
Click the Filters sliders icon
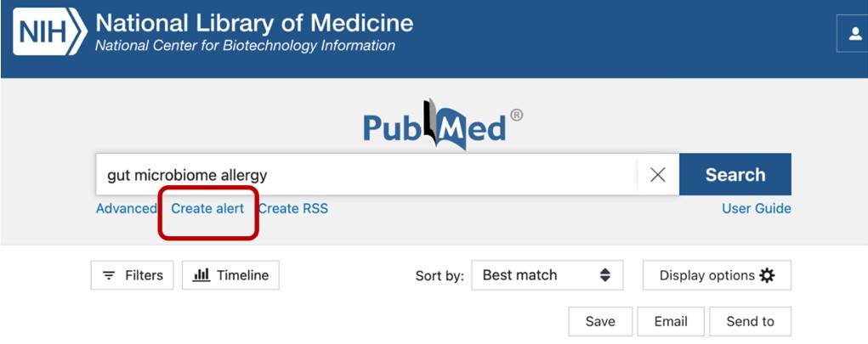[109, 275]
